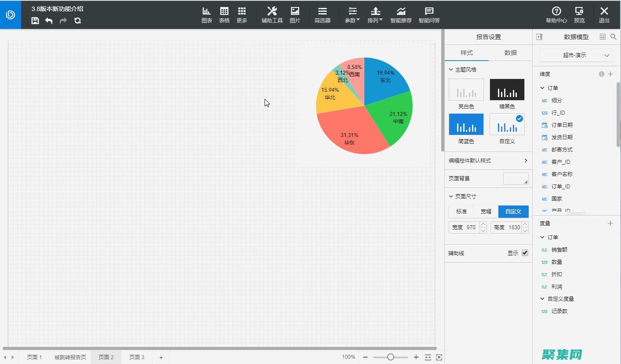Open the 图表 chart tool

coord(207,14)
